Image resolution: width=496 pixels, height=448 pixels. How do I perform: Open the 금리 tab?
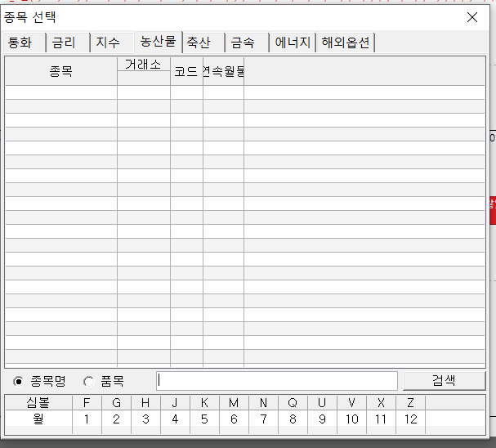click(64, 43)
